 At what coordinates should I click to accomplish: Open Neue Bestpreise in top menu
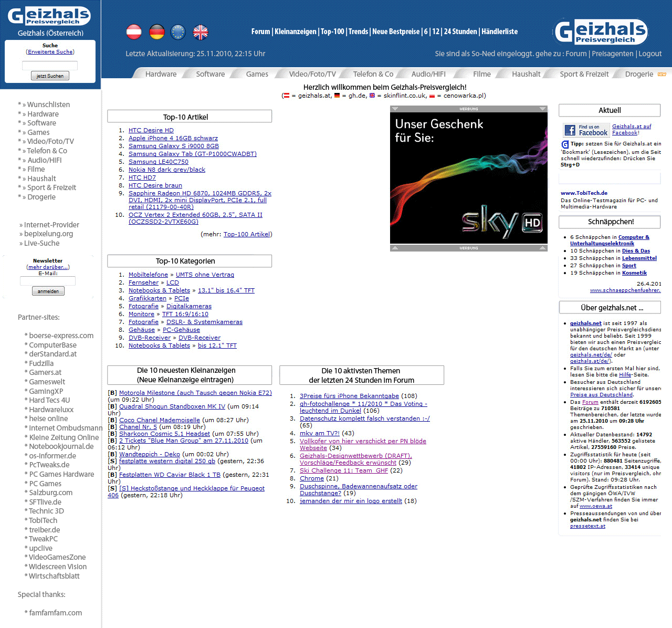(396, 32)
